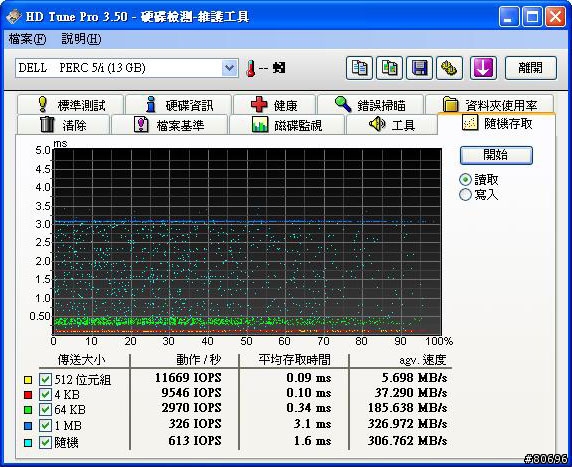Disable the 1 MB transfer size checkbox
This screenshot has width=572, height=467.
pos(45,425)
